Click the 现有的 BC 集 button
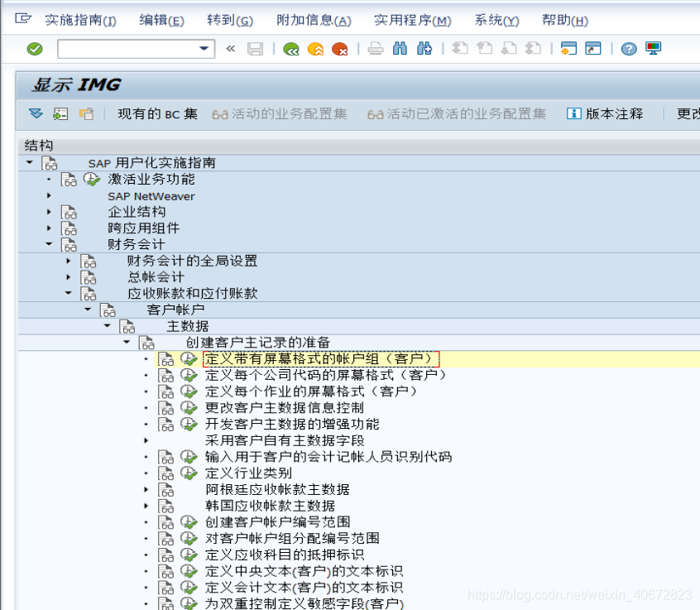 157,114
